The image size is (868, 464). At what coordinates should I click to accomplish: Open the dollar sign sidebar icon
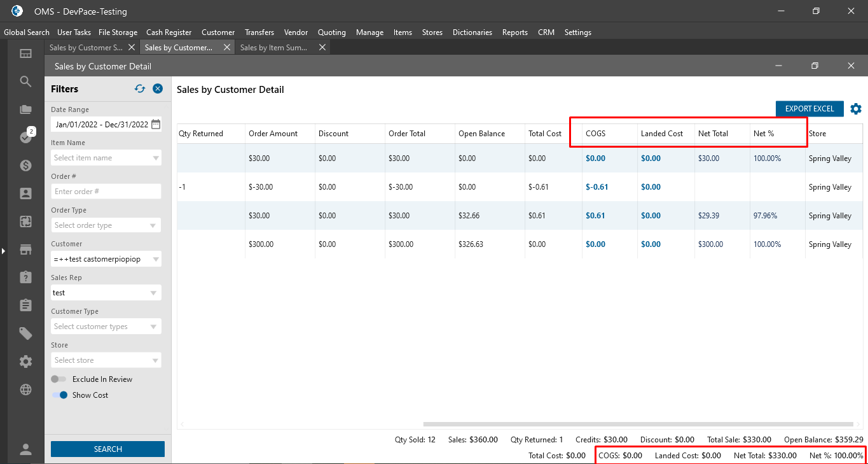coord(25,165)
